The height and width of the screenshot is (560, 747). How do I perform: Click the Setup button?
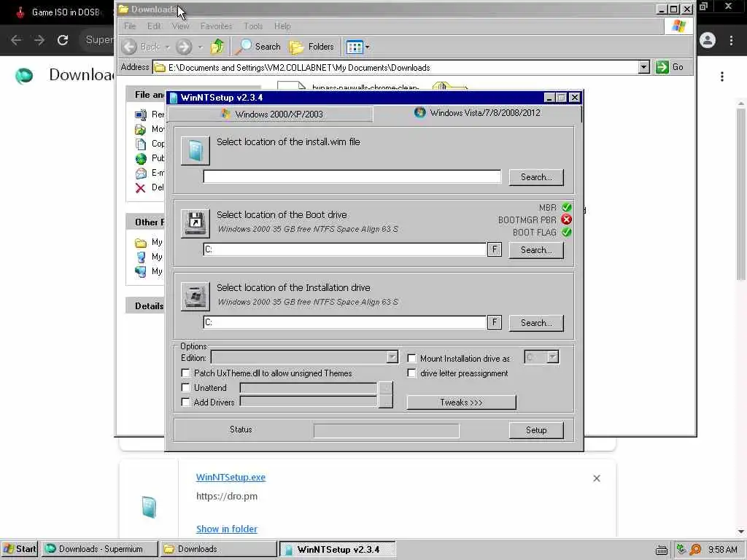[x=536, y=430]
